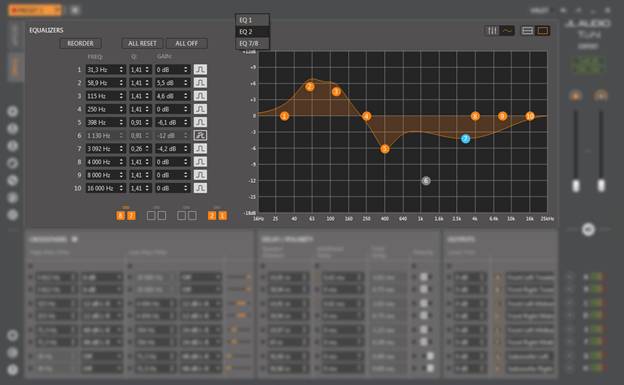The width and height of the screenshot is (624, 385).
Task: Select EQ 7/8 from the list
Action: click(252, 43)
